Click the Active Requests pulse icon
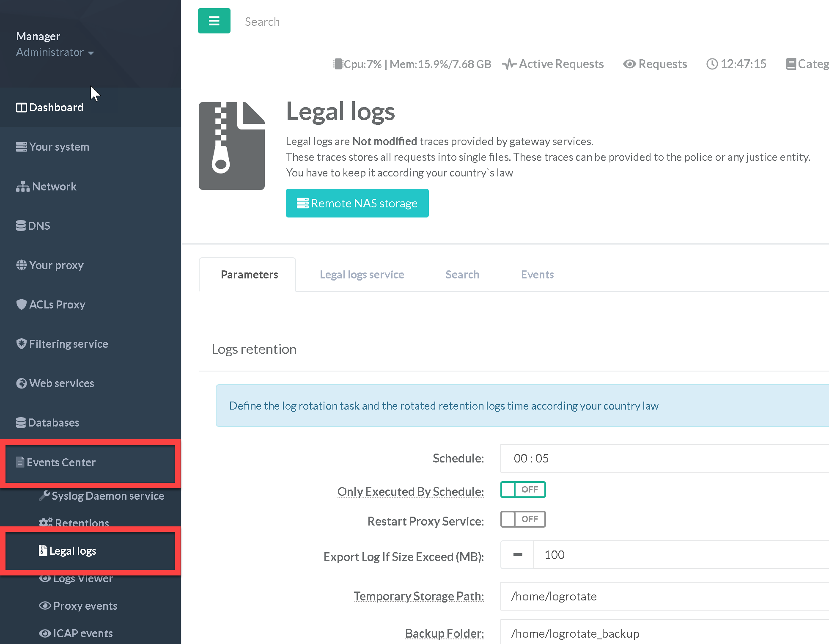 point(509,64)
